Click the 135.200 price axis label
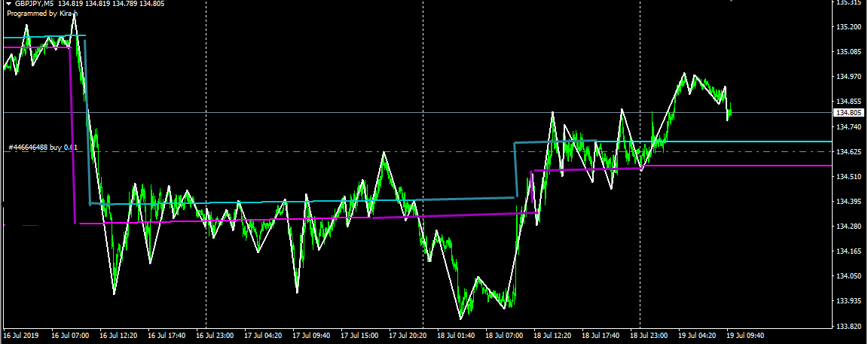The height and width of the screenshot is (344, 868). tap(849, 27)
